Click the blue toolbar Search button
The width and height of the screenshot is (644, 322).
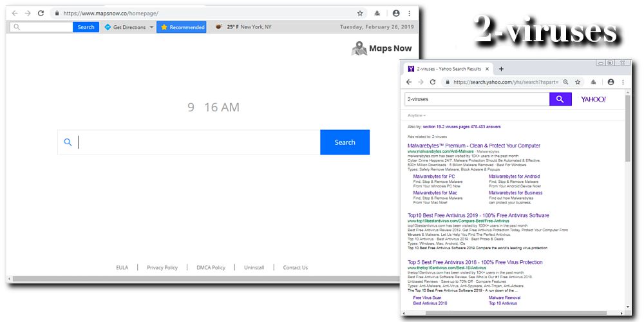(86, 27)
